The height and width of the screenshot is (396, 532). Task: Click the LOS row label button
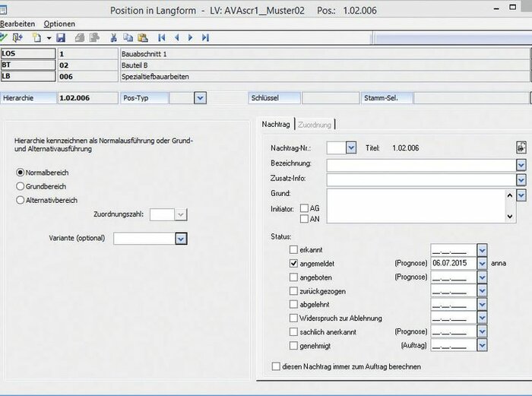point(28,54)
